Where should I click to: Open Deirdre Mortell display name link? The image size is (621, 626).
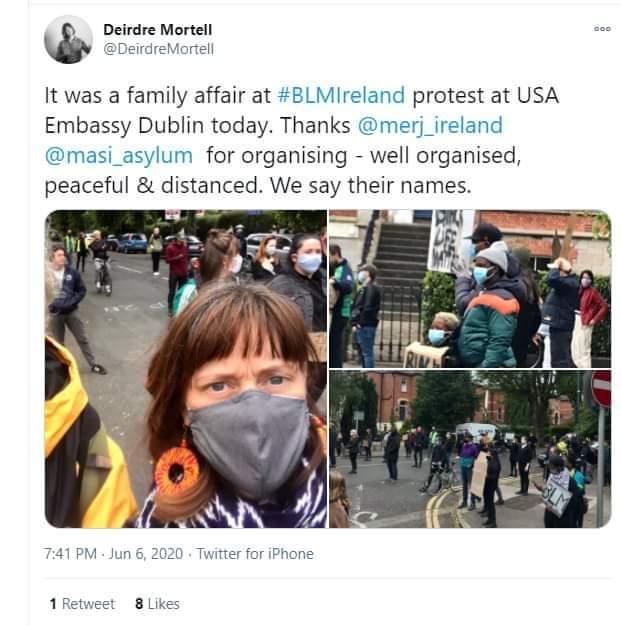point(157,30)
